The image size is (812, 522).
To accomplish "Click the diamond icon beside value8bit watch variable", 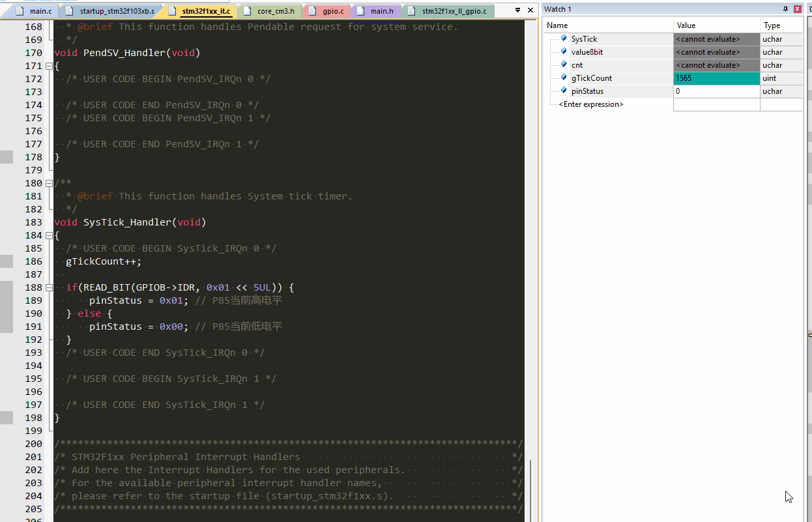I will click(x=562, y=51).
